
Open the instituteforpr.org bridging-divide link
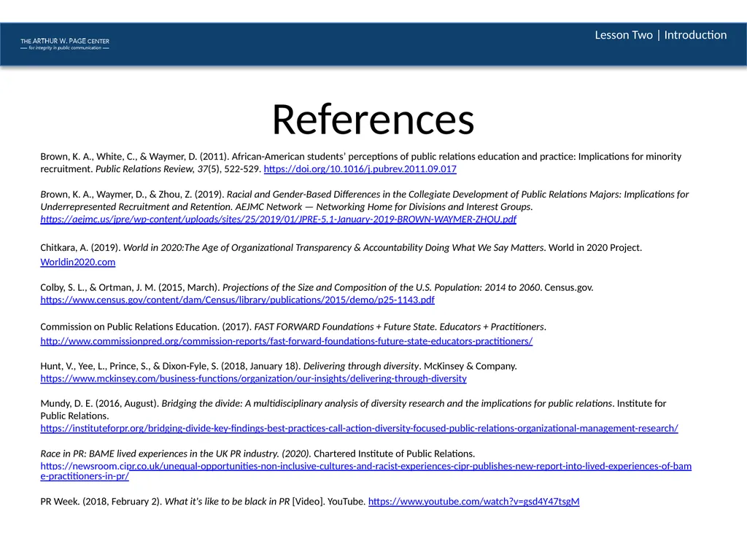point(359,429)
